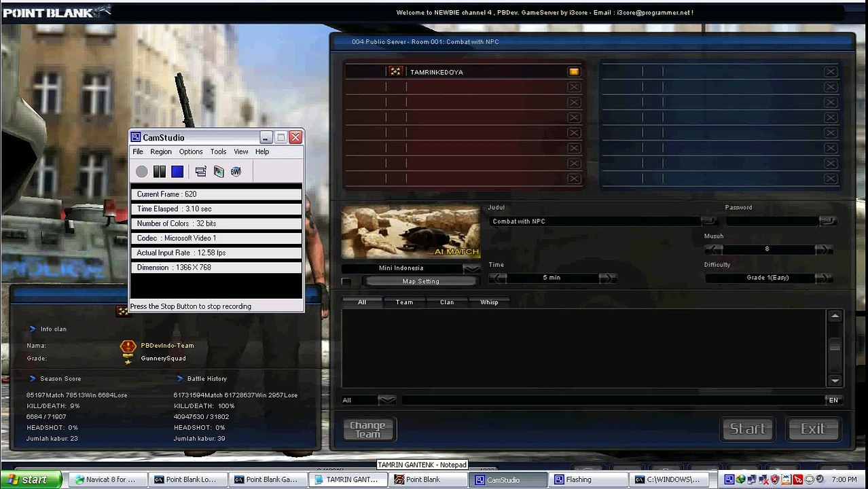Click the rank icon next to TAMRINKEDOYA
Screen dimensions: 868x489
395,71
